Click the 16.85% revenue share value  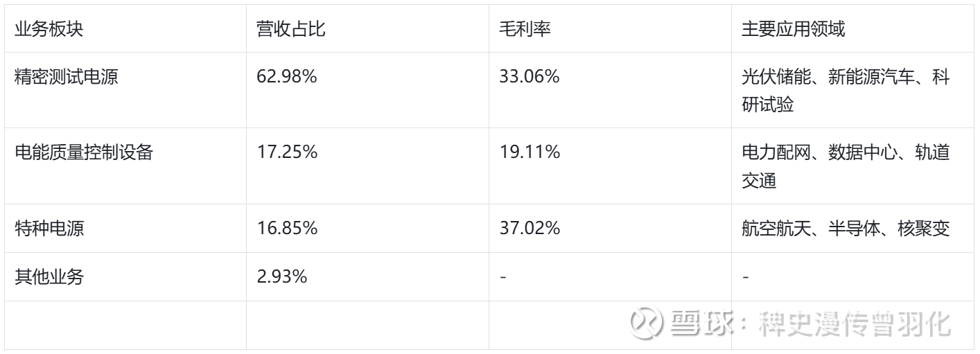[287, 228]
